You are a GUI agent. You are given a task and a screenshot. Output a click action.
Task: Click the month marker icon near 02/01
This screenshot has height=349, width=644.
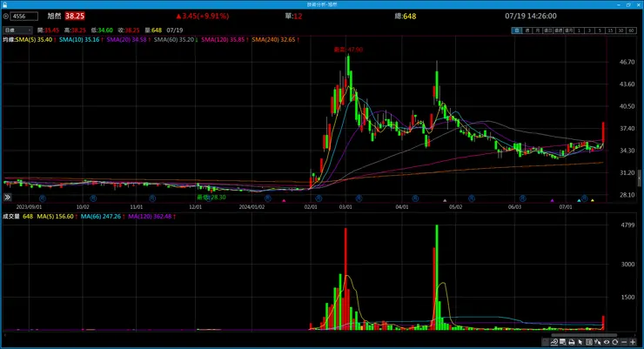click(319, 198)
